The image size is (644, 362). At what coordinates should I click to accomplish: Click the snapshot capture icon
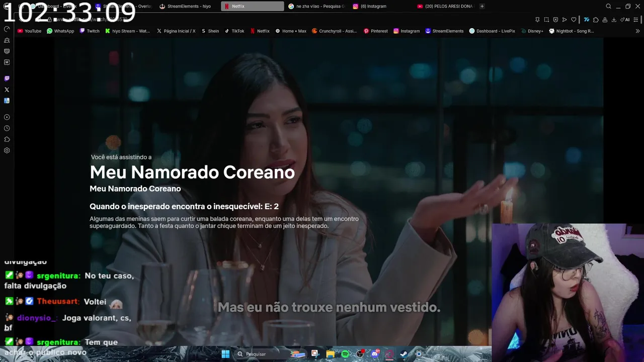pyautogui.click(x=546, y=20)
